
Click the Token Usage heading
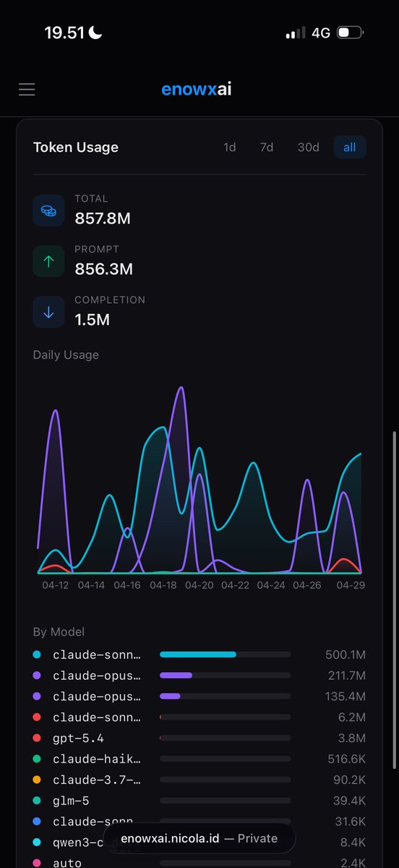[76, 147]
